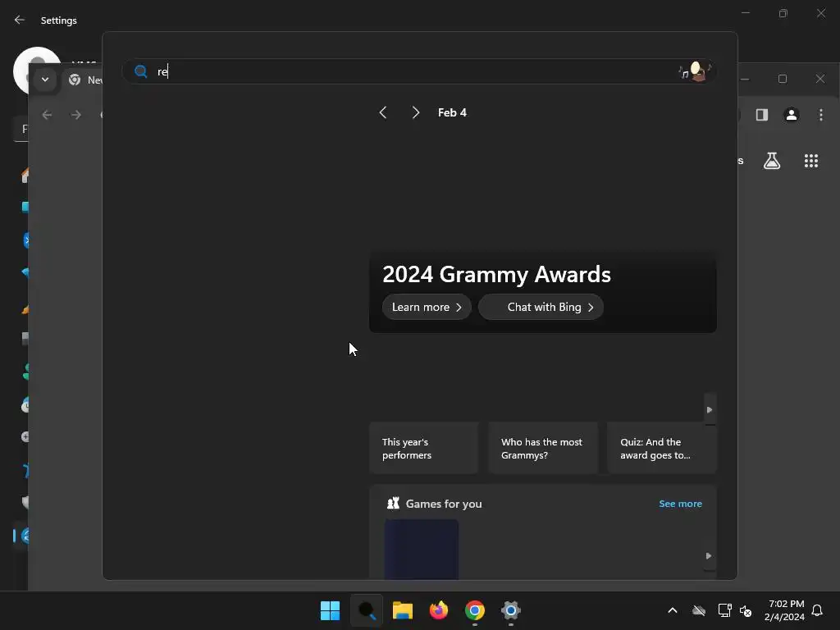Click the Feb 4 date label
This screenshot has height=630, width=840.
pyautogui.click(x=452, y=112)
